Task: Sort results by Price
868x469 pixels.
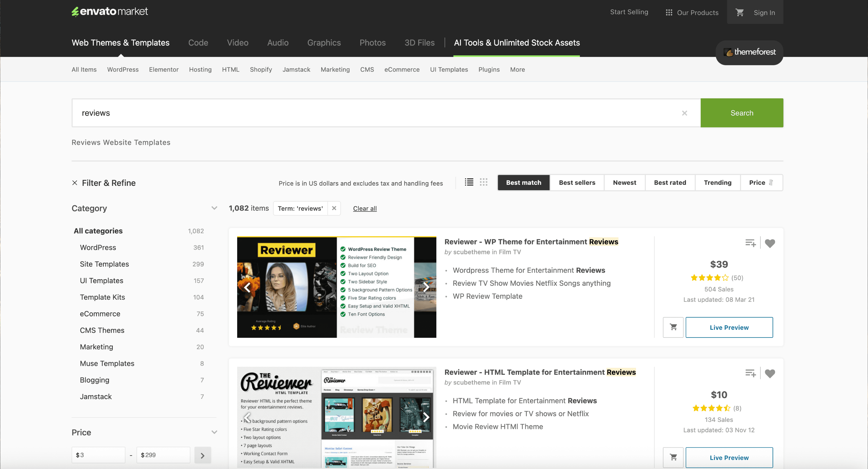Action: point(761,182)
